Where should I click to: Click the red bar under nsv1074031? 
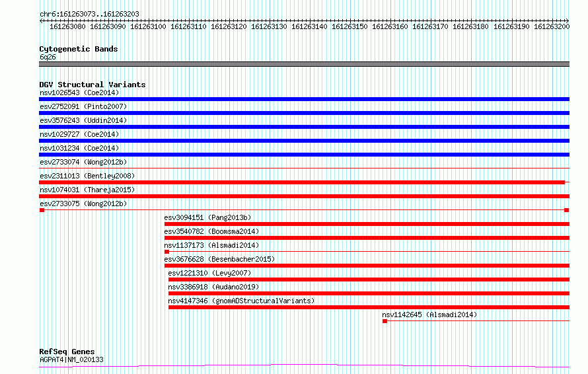[x=304, y=196]
